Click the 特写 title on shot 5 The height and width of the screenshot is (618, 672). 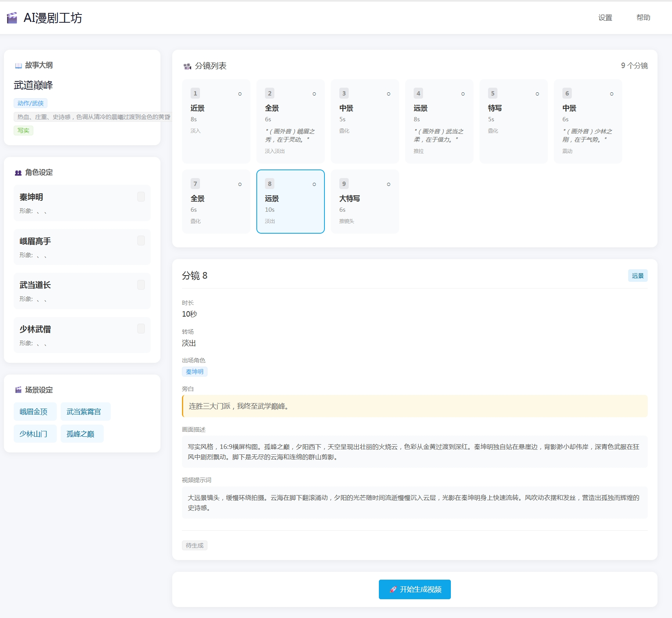[x=495, y=108]
